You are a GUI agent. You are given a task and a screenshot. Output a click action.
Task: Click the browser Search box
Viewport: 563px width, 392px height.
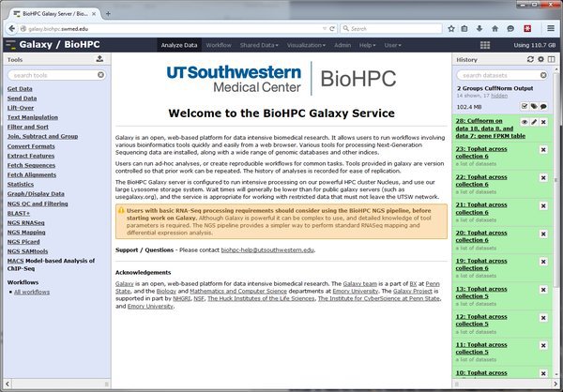pyautogui.click(x=391, y=29)
